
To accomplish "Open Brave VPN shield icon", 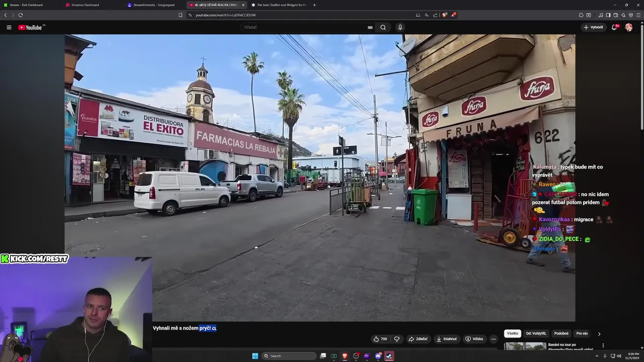I will [x=630, y=15].
